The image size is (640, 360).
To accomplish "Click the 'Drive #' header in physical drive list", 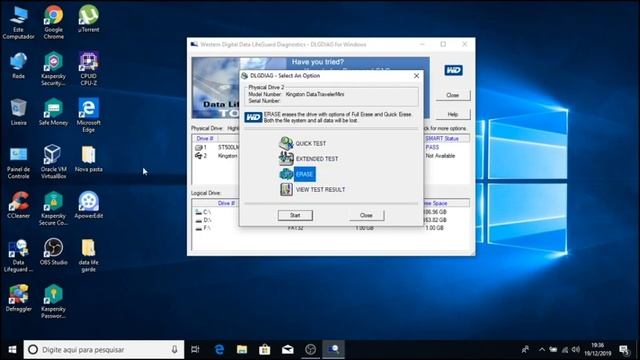I will [x=205, y=139].
